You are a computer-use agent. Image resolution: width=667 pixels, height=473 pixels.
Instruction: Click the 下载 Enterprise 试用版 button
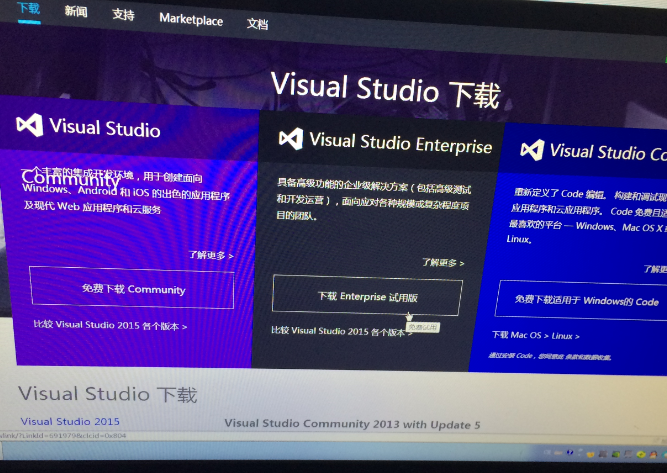click(367, 296)
